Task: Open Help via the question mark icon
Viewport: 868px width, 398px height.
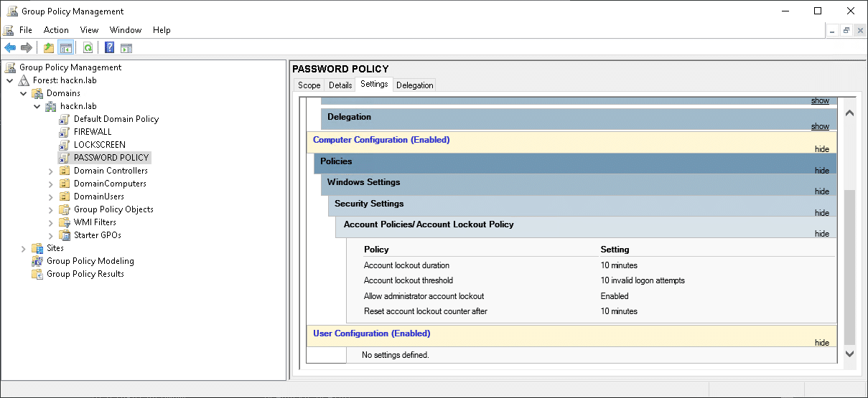Action: tap(110, 48)
